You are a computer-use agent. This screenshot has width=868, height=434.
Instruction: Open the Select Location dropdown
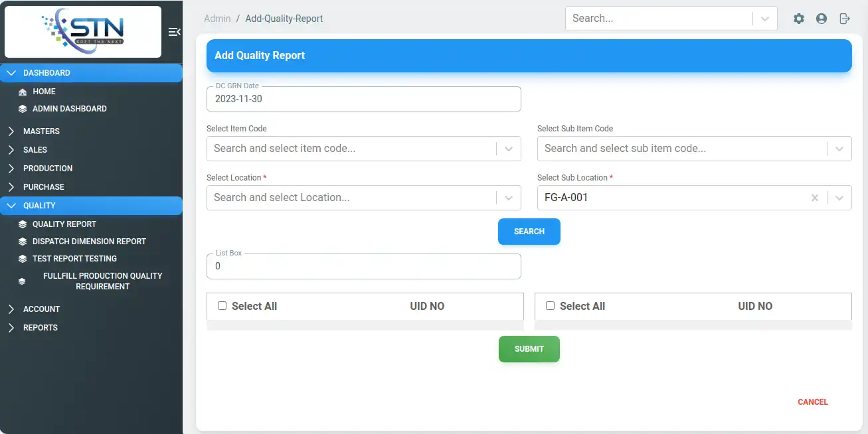pos(509,198)
